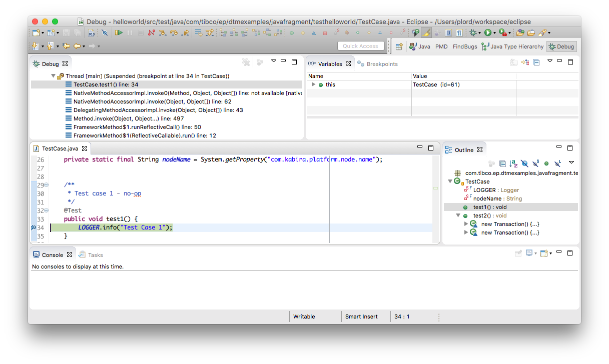The width and height of the screenshot is (609, 364).
Task: Click the New wizard icon
Action: click(36, 32)
